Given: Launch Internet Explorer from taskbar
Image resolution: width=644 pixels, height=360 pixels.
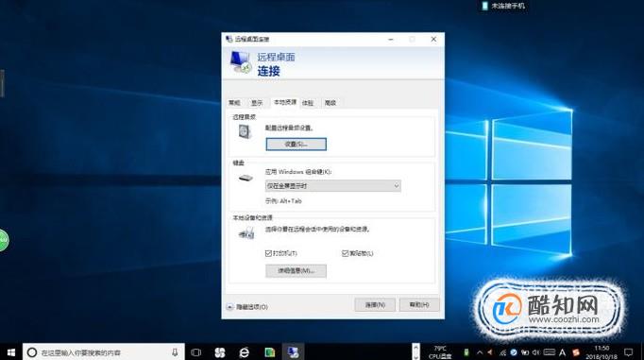Looking at the screenshot, I should (x=245, y=352).
